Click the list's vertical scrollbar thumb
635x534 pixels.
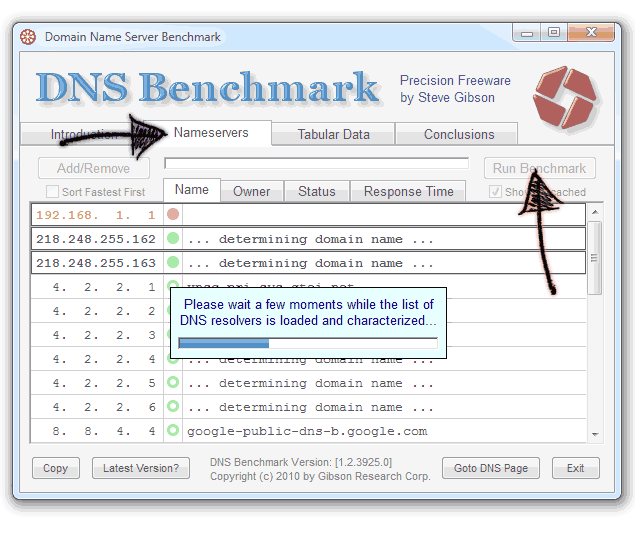pyautogui.click(x=595, y=257)
